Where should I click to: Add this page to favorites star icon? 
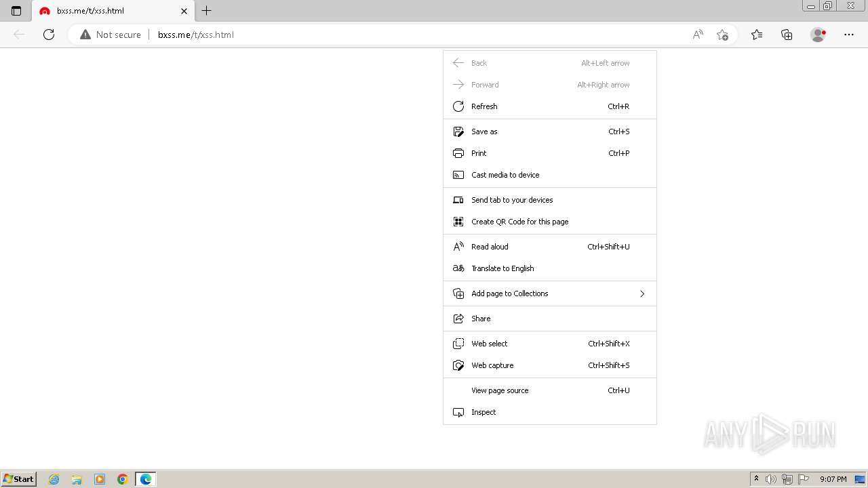[722, 35]
